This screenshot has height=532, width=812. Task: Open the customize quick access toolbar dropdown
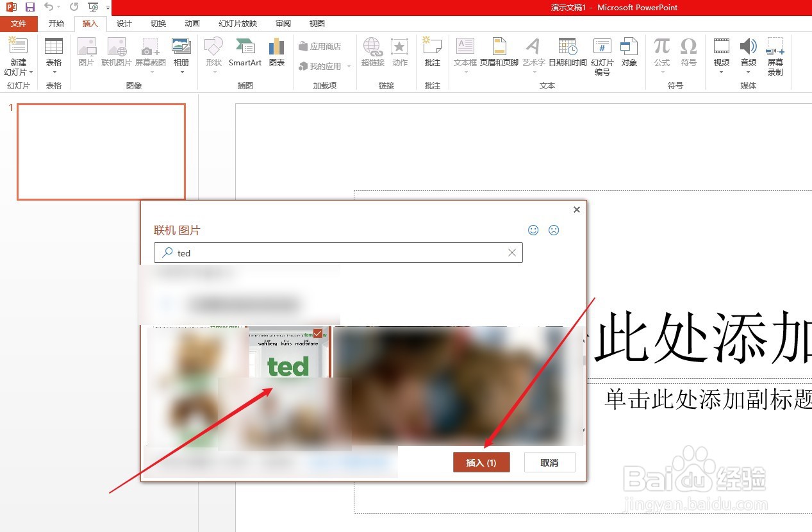pyautogui.click(x=107, y=8)
